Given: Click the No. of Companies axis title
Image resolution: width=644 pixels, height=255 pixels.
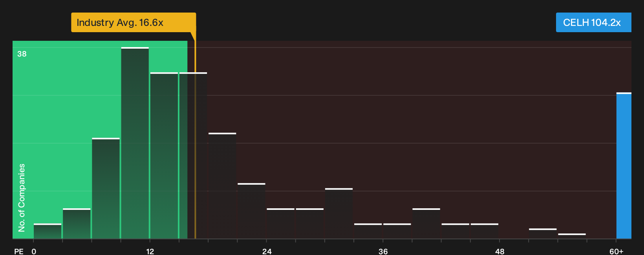Looking at the screenshot, I should pos(22,198).
